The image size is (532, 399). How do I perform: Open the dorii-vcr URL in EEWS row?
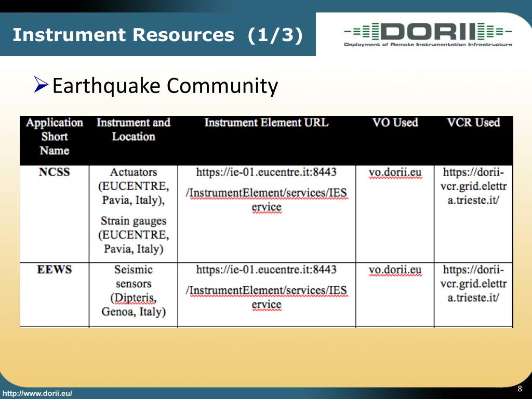pyautogui.click(x=473, y=284)
